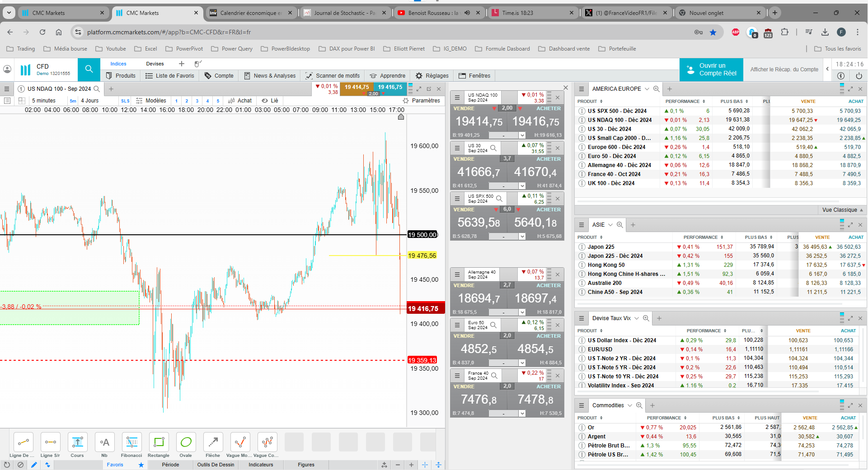
Task: Expand the ASIE watchlist dropdown
Action: point(610,225)
